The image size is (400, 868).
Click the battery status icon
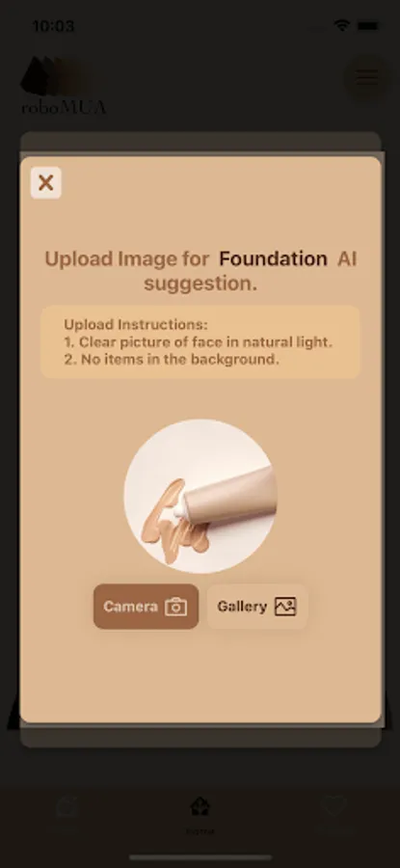(367, 25)
